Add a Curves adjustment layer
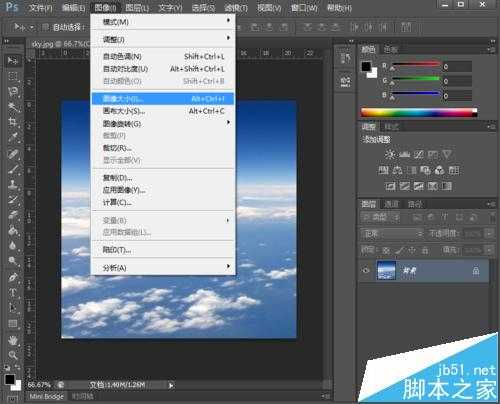Viewport: 500px width, 404px height. [x=419, y=154]
